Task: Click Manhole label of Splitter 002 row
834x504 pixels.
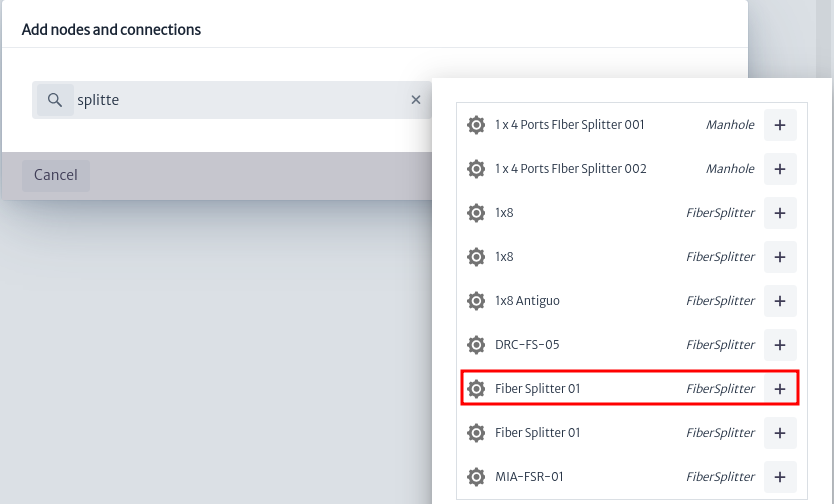Action: pos(730,169)
